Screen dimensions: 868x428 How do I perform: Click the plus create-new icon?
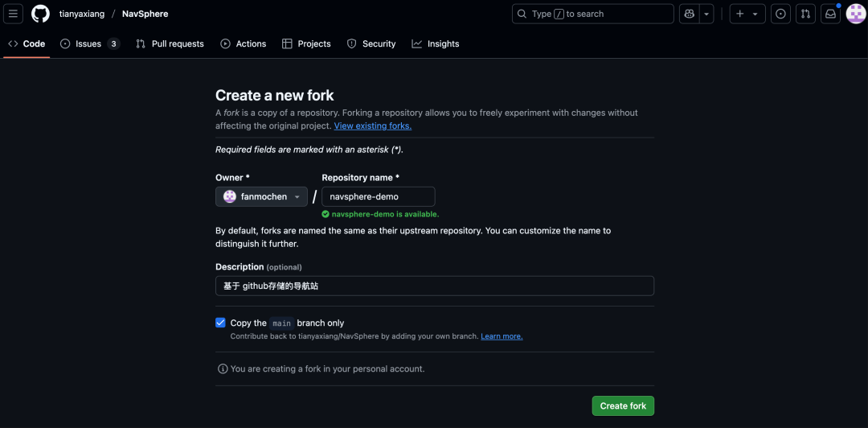point(740,14)
